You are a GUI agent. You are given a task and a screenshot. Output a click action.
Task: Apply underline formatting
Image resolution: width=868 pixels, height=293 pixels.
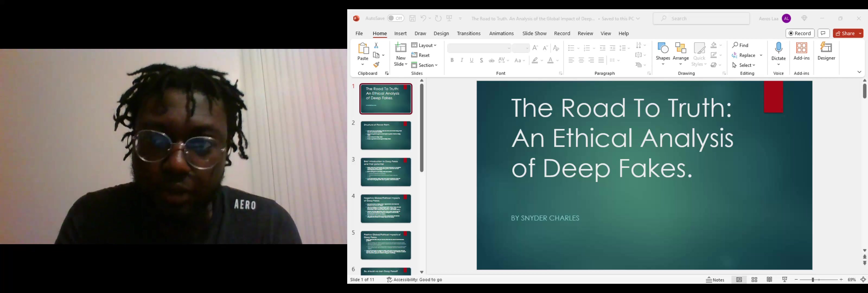[471, 60]
